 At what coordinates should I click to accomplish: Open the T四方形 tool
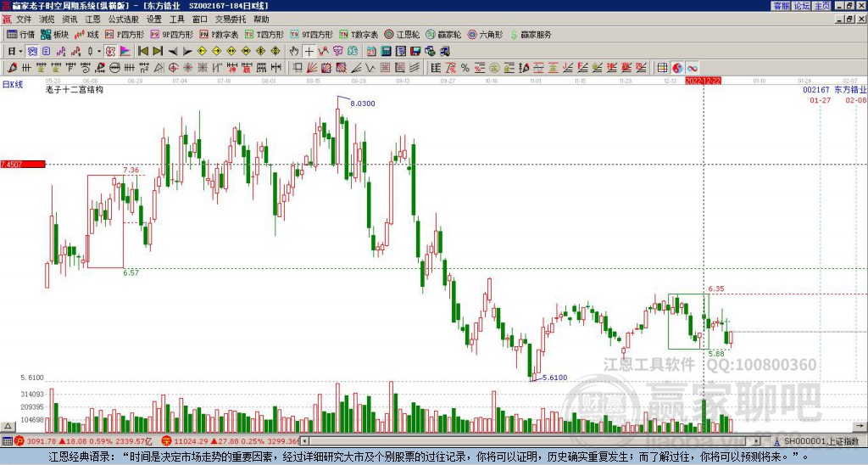tap(264, 35)
